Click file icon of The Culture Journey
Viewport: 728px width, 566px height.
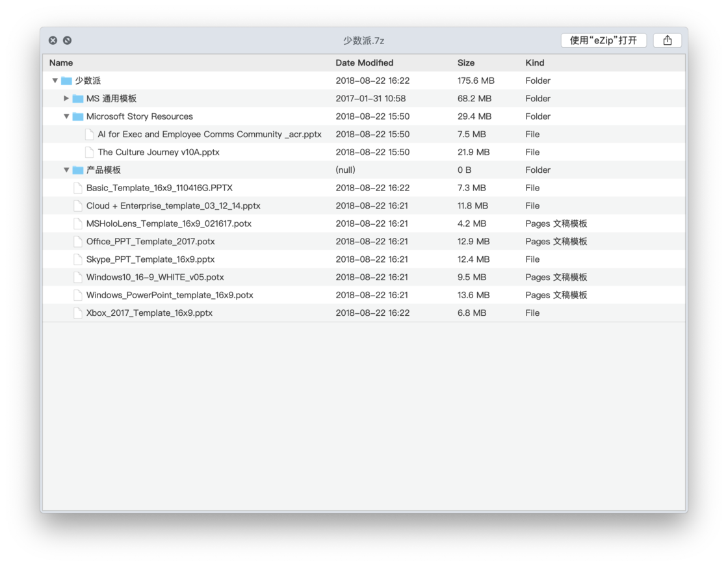(89, 152)
